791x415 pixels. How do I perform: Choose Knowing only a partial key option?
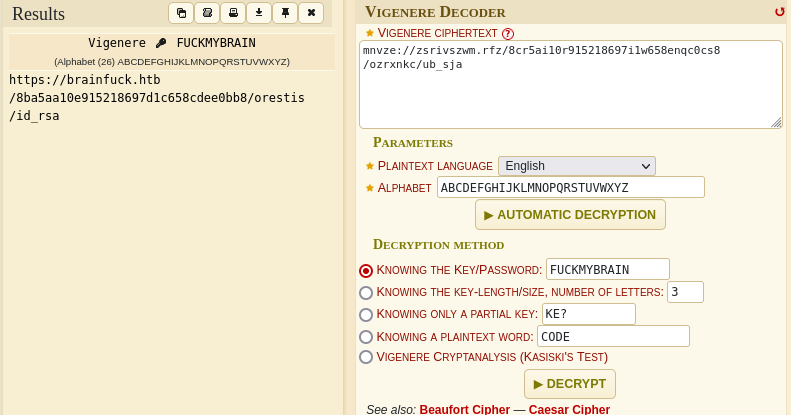[x=366, y=315]
